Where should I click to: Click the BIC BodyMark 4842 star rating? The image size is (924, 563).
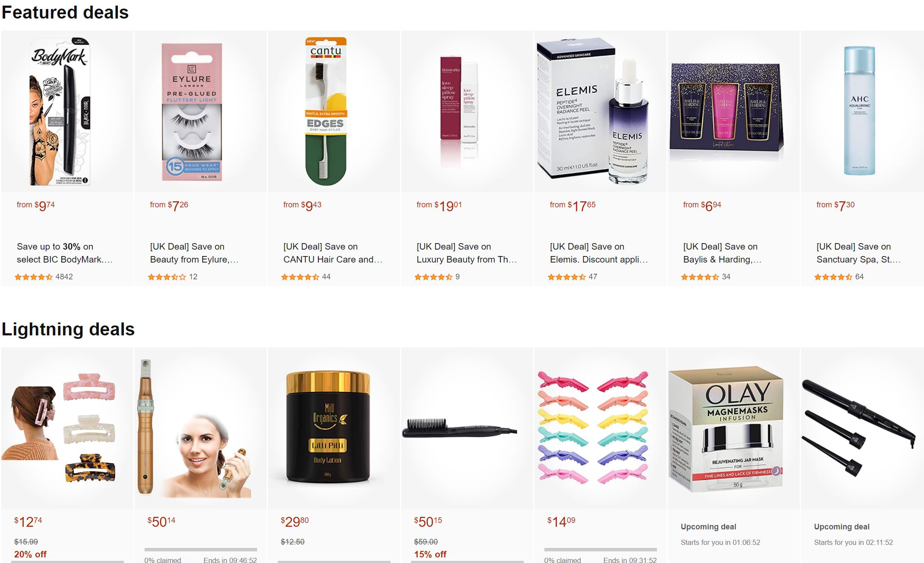coord(44,277)
